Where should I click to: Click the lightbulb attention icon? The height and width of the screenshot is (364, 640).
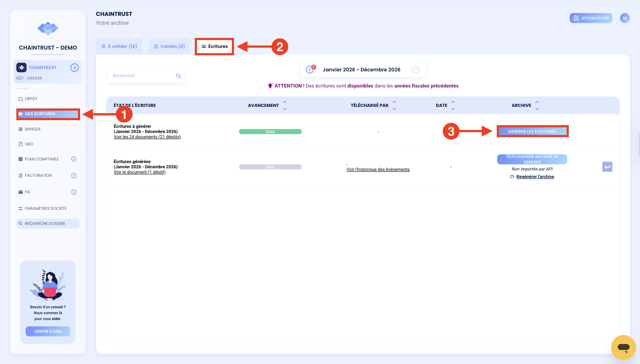tap(270, 86)
